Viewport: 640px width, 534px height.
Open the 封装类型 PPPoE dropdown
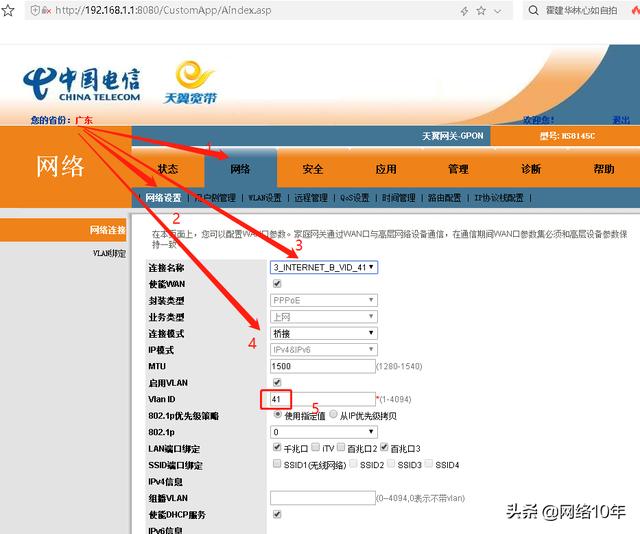(x=324, y=300)
